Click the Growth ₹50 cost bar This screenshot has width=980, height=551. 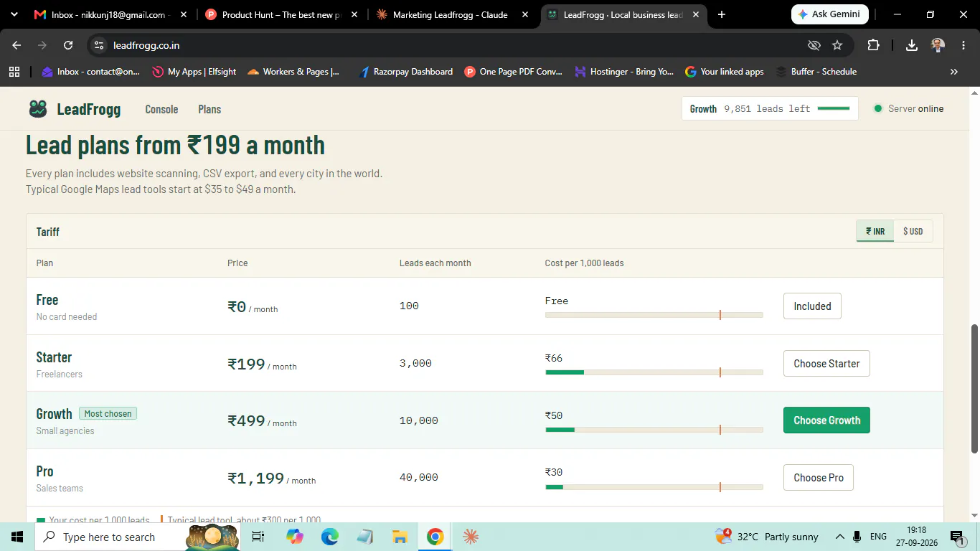(654, 430)
